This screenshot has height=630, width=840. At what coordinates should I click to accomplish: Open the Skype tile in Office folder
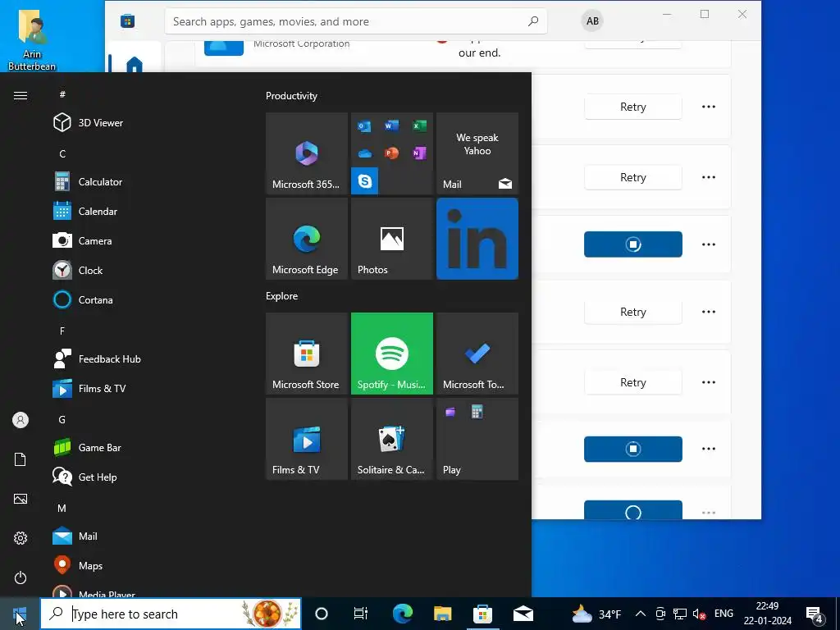click(x=365, y=181)
